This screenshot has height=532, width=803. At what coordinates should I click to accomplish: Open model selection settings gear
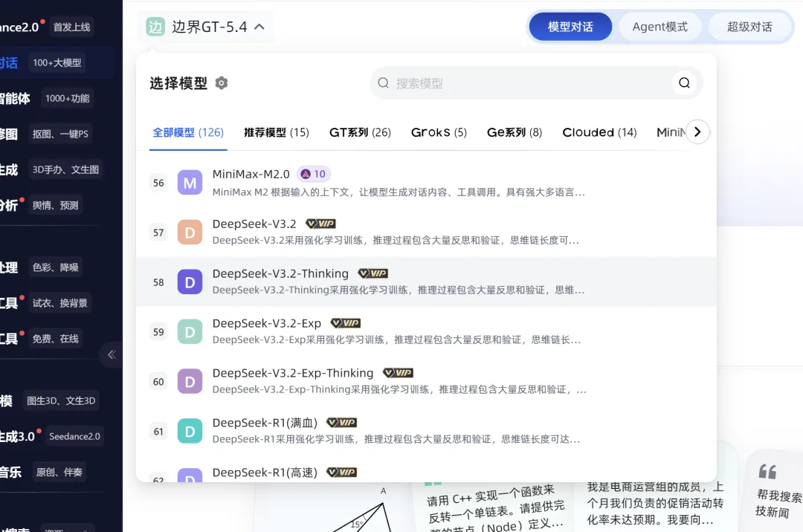[222, 83]
